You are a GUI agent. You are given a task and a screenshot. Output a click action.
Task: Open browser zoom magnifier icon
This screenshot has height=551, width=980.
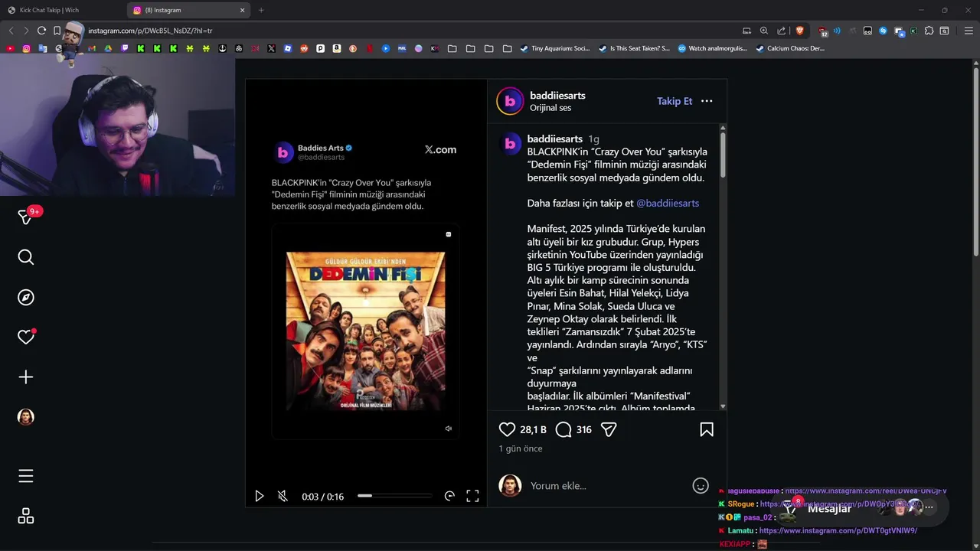pyautogui.click(x=764, y=31)
